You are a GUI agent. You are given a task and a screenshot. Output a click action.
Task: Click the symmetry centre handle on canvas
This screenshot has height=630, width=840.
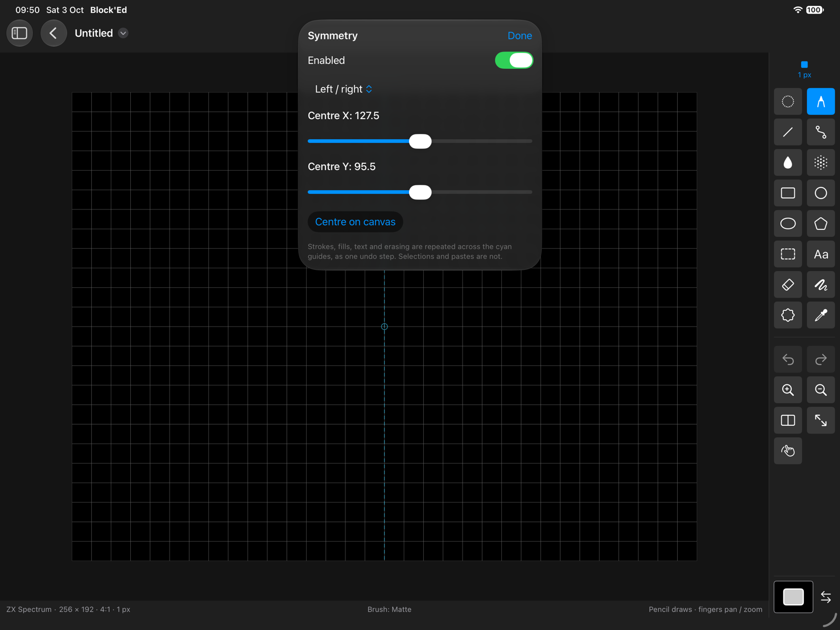coord(384,327)
